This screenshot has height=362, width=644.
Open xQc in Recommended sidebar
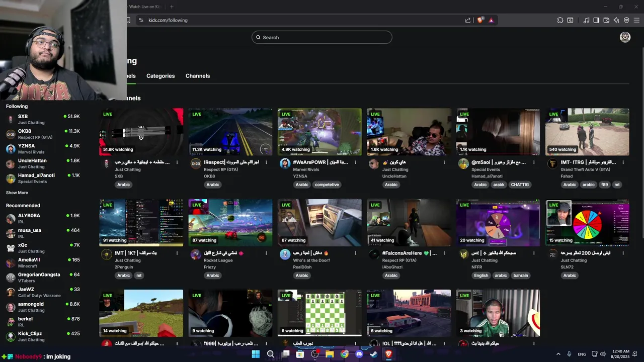43,248
